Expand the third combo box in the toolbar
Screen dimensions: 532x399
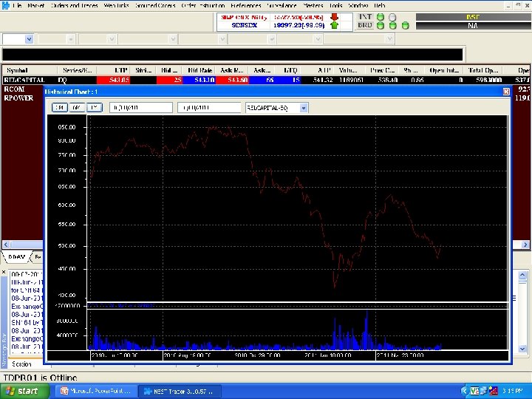tap(112, 39)
